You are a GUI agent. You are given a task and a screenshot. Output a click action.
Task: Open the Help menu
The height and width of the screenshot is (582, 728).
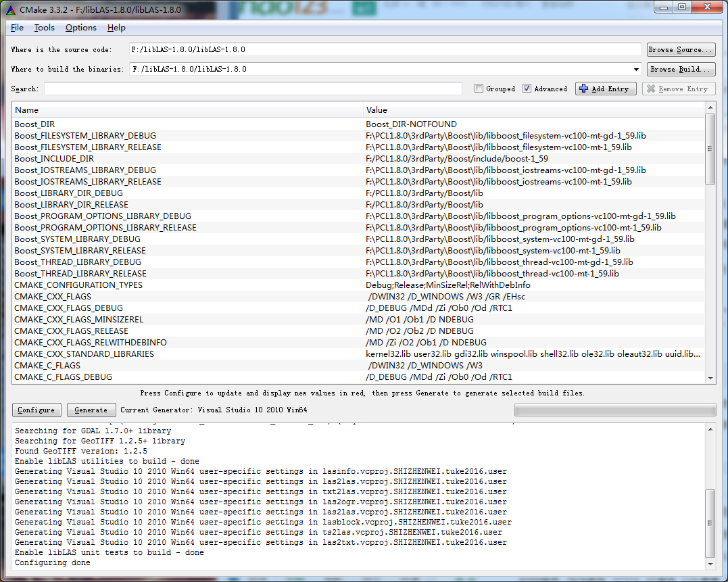click(116, 28)
